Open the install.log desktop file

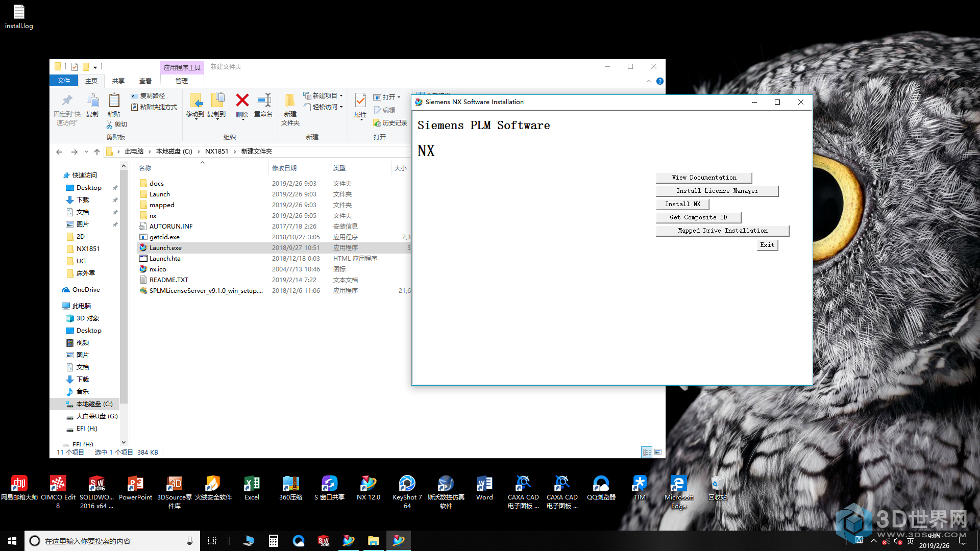point(19,17)
